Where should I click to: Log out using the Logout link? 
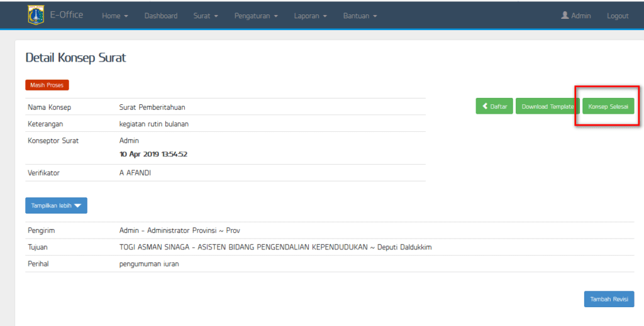[618, 16]
